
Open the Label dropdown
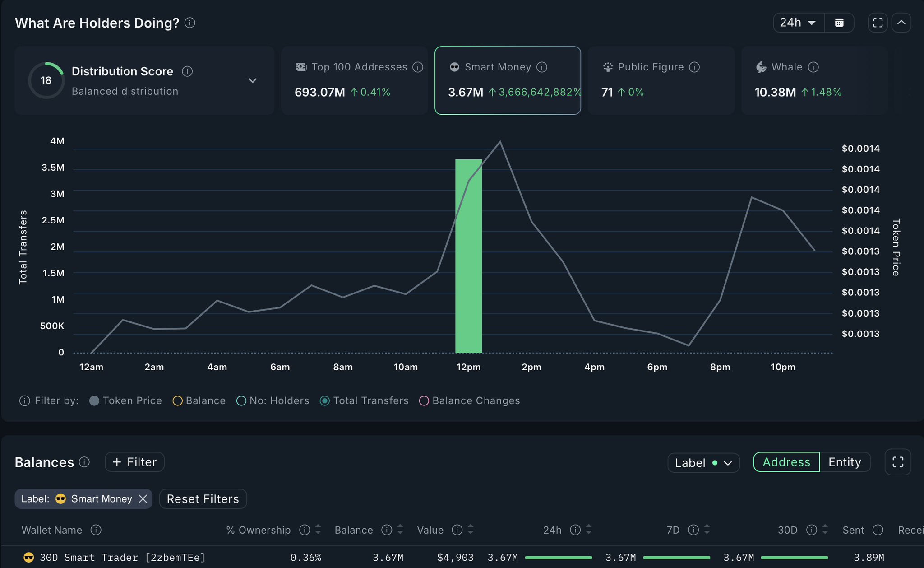(703, 463)
